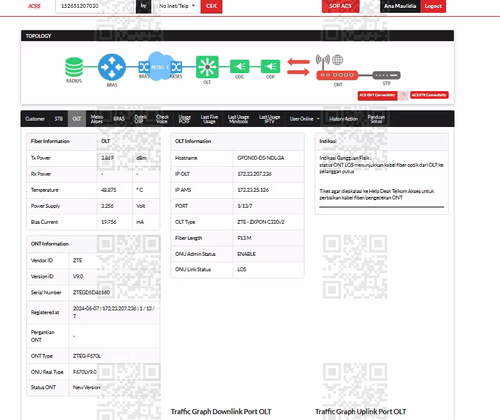500x420 pixels.
Task: Click the red ONT modem icon
Action: [337, 75]
